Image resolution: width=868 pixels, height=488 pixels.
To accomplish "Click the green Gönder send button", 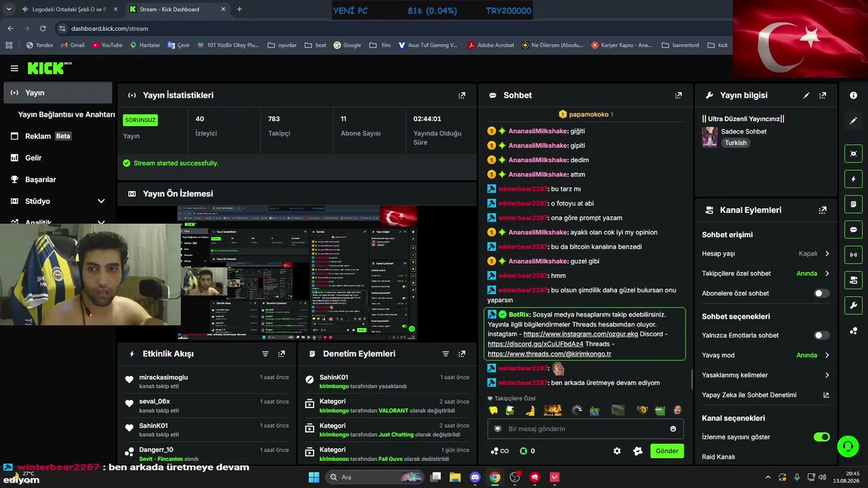I will tap(667, 451).
